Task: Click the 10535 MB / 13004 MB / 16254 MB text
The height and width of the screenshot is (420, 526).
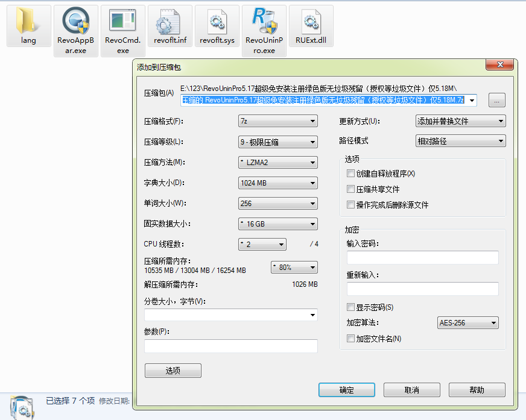Action: coord(195,271)
